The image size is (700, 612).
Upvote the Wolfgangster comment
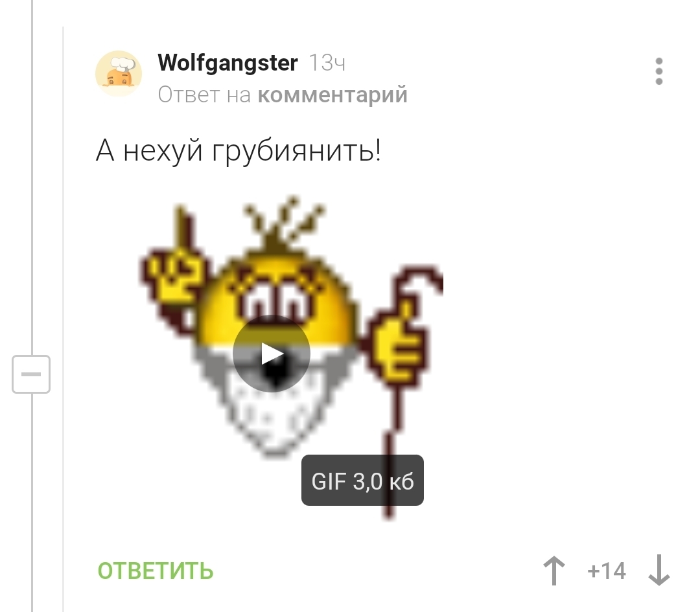pos(554,571)
